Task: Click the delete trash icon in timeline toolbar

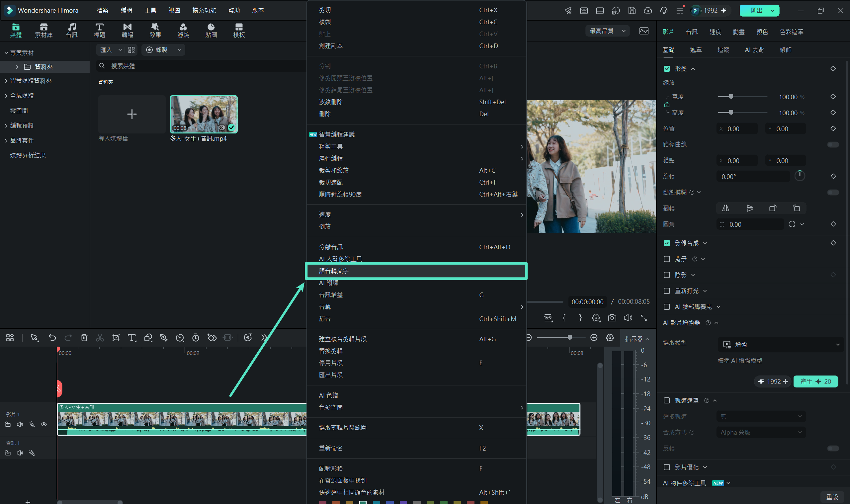Action: (x=84, y=338)
